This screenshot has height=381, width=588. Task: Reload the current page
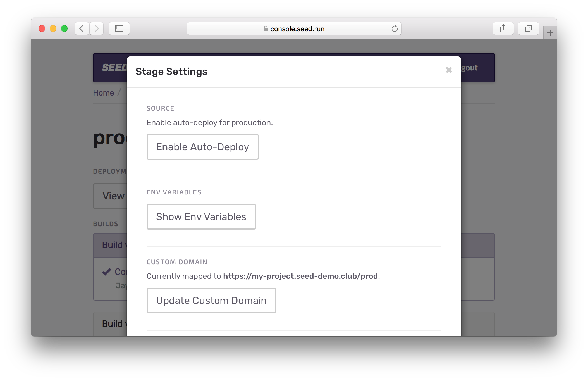click(x=394, y=28)
